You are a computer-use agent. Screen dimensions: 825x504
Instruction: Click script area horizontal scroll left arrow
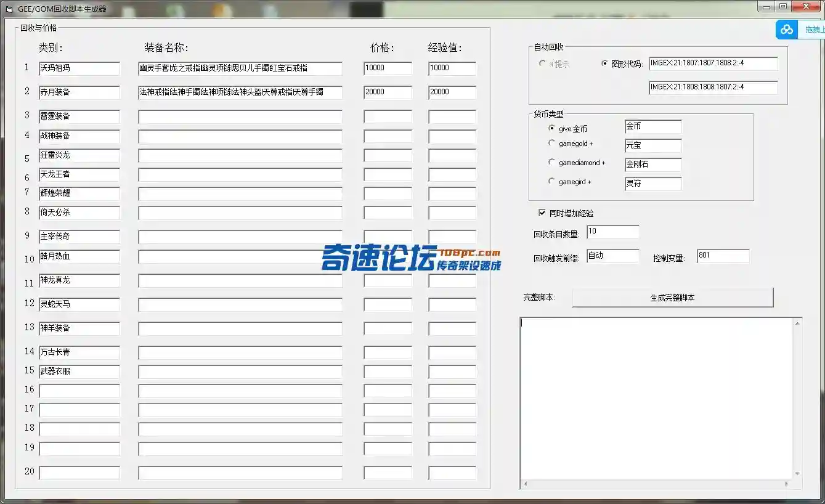524,484
